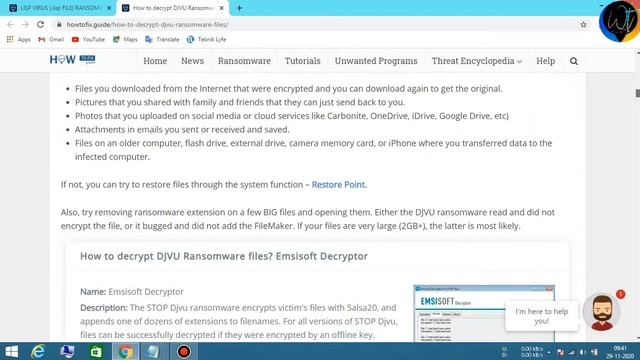Go back using browser back arrow

tap(10, 24)
